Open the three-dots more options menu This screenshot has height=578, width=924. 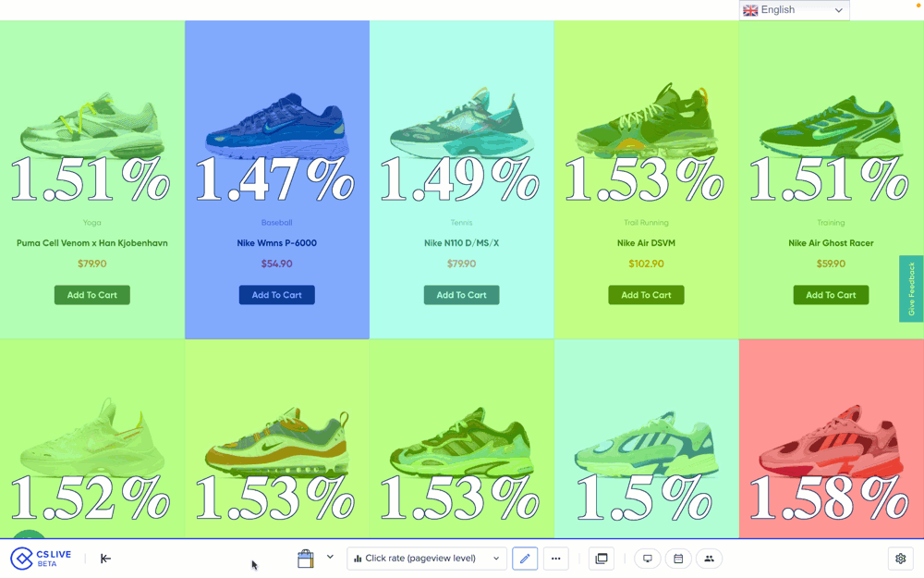(x=555, y=559)
